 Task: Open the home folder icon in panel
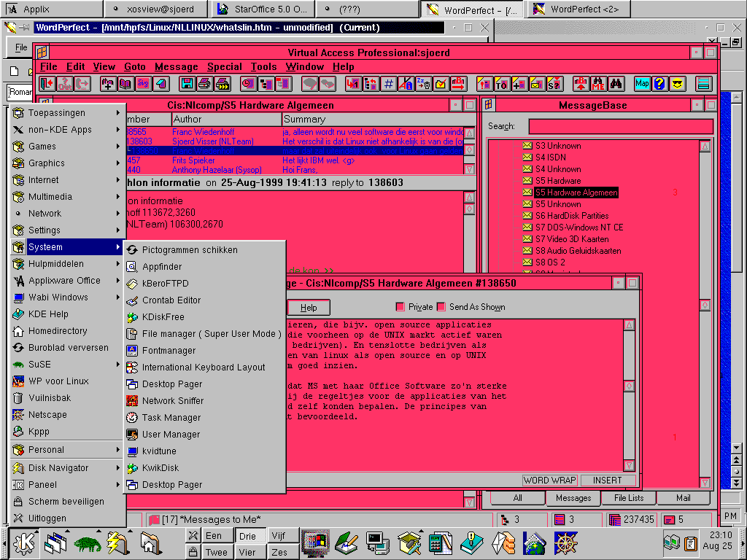pos(150,543)
